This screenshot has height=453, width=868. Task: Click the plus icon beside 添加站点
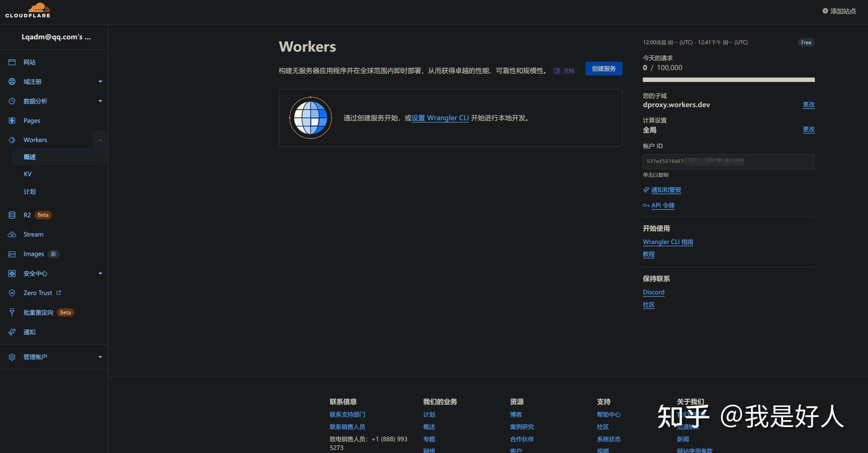825,11
